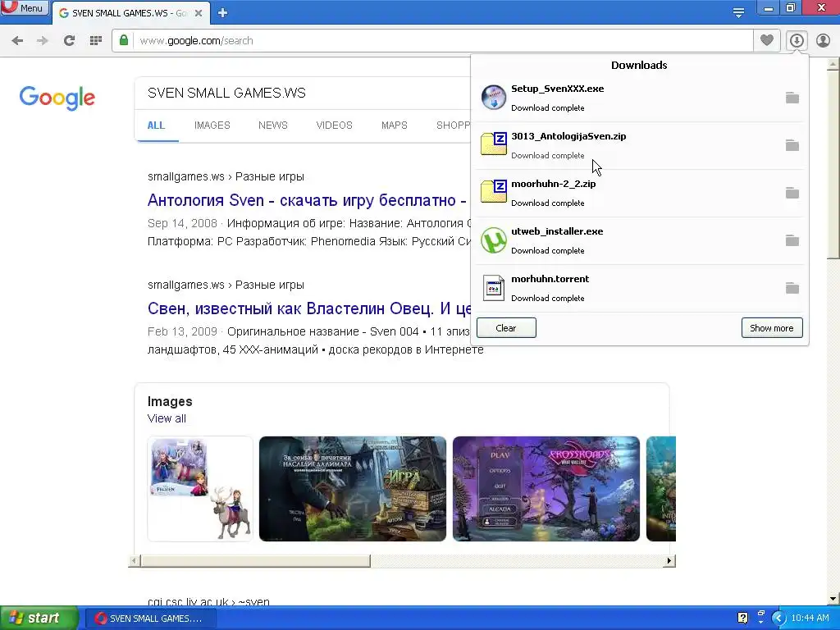The image size is (840, 630).
Task: Click the 10:44 AM taskbar clock
Action: tap(810, 619)
